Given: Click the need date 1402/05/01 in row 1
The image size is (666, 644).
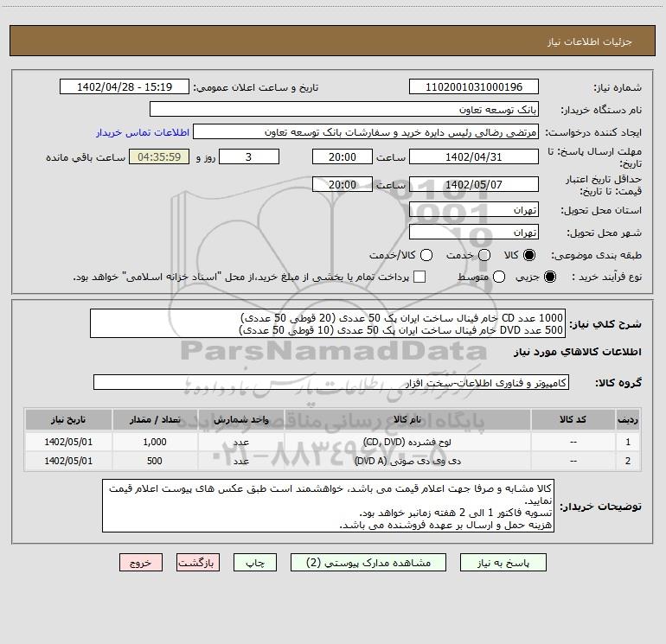Looking at the screenshot, I should pyautogui.click(x=68, y=442).
